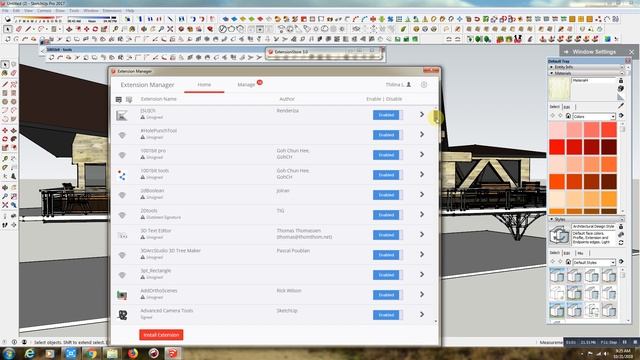Click the sample paint eyedropper in Materials
This screenshot has width=640, height=360.
pos(621,106)
